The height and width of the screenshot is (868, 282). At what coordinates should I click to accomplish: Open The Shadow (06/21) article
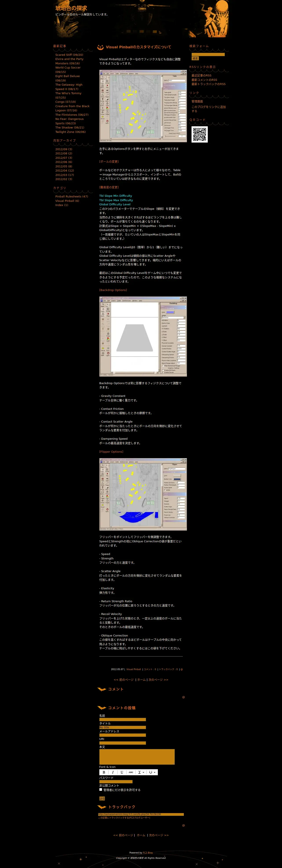70,127
